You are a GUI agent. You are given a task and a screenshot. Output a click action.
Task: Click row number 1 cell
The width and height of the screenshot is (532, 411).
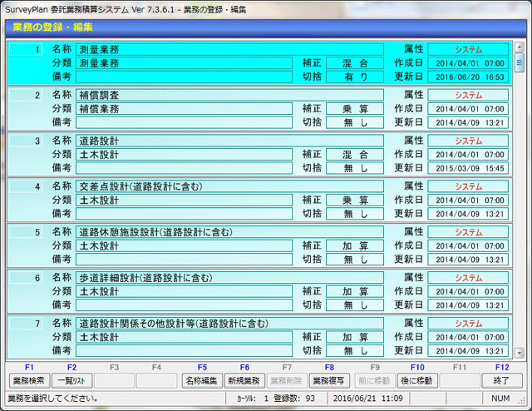coord(26,50)
